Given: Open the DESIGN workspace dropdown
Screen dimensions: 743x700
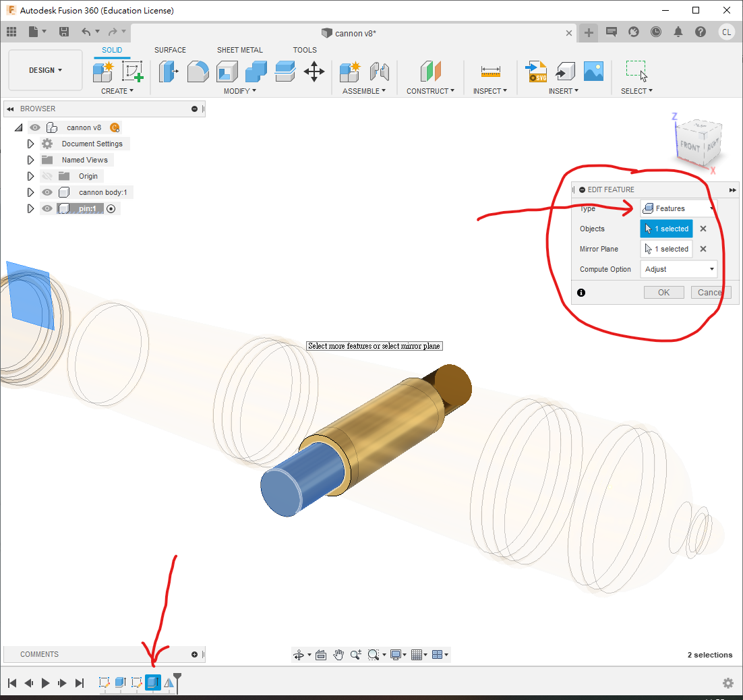Looking at the screenshot, I should (x=45, y=70).
